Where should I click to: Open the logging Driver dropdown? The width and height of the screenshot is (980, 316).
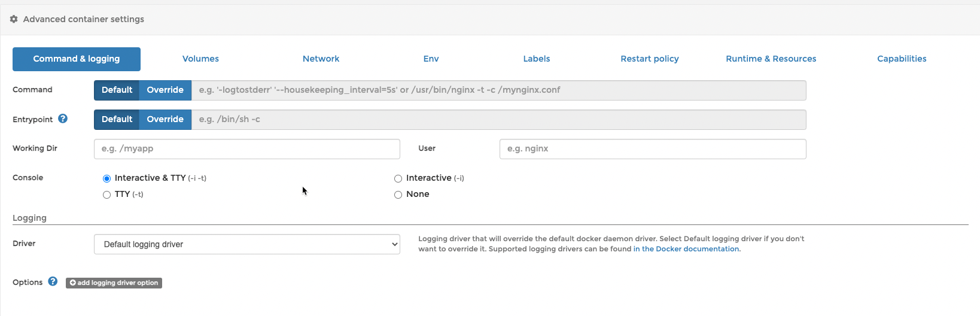(x=246, y=244)
